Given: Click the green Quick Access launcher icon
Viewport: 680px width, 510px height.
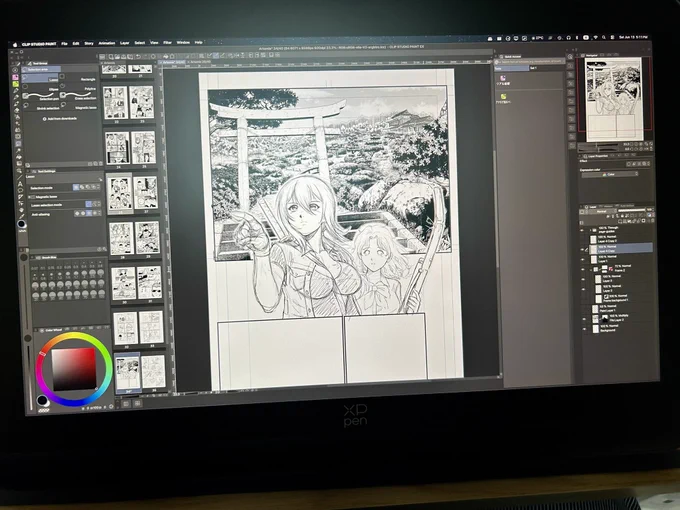Looking at the screenshot, I should (x=503, y=96).
